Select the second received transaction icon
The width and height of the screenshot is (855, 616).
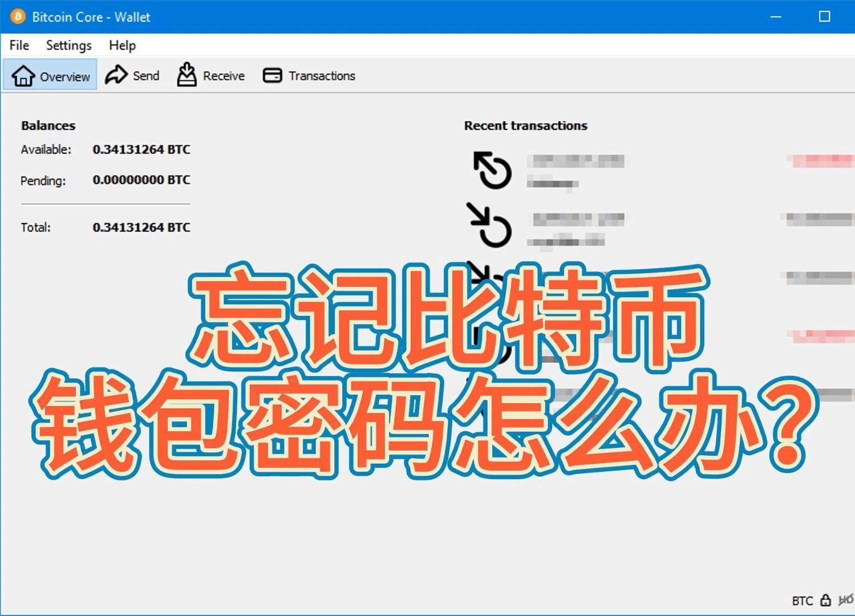coord(484,274)
